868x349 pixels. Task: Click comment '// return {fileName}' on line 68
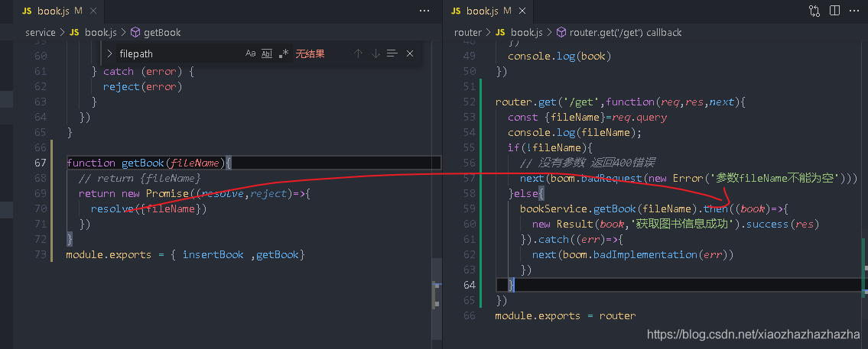[x=139, y=178]
